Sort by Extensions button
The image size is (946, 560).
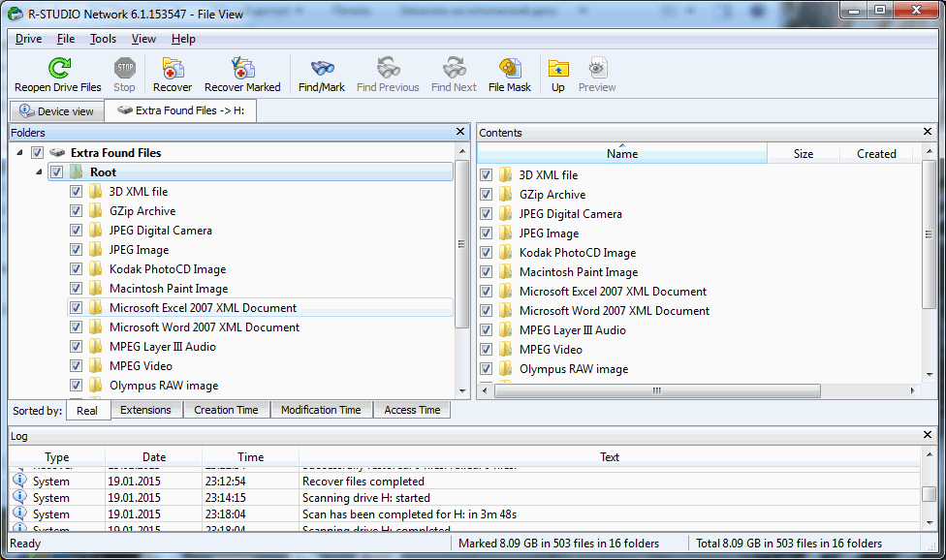(145, 410)
